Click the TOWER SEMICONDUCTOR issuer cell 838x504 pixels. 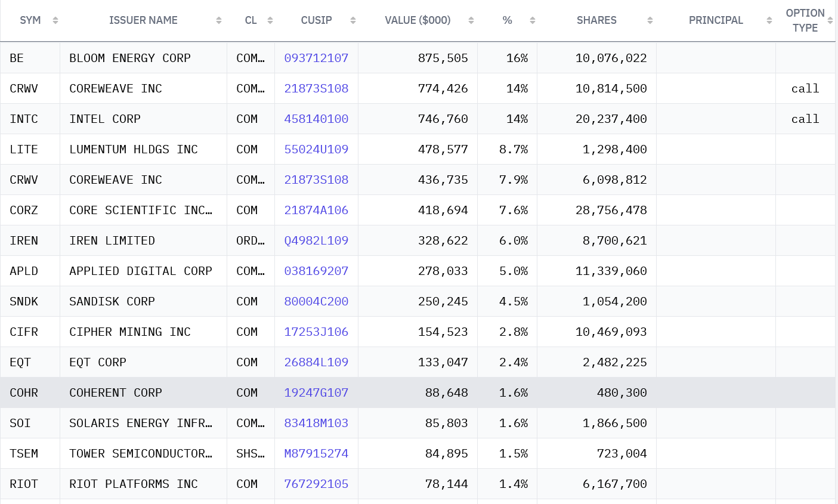pos(141,453)
